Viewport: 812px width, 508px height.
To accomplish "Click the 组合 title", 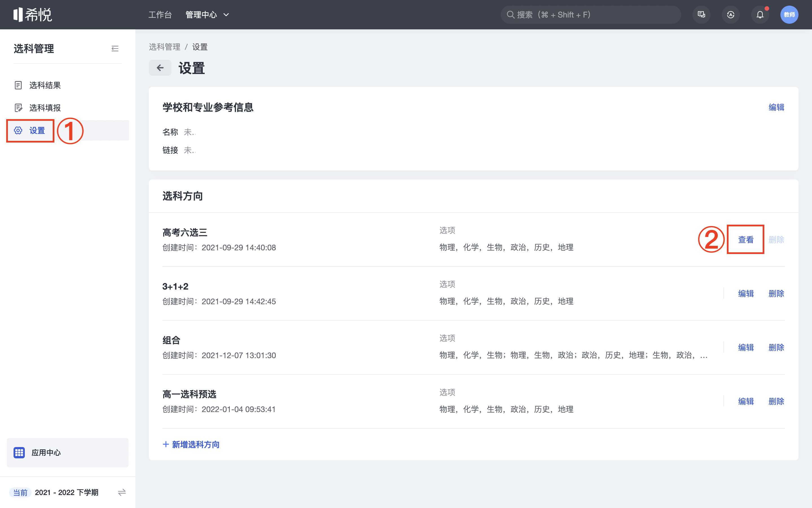I will [x=171, y=340].
